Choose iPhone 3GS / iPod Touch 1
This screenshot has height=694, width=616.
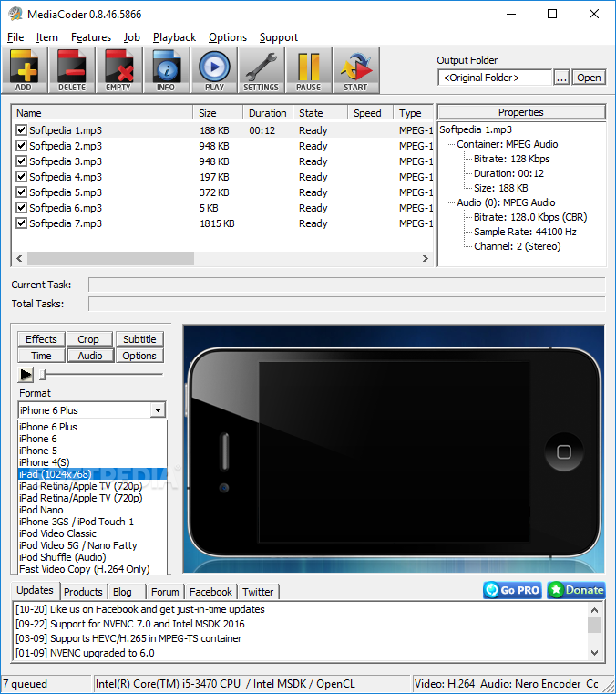(92, 522)
